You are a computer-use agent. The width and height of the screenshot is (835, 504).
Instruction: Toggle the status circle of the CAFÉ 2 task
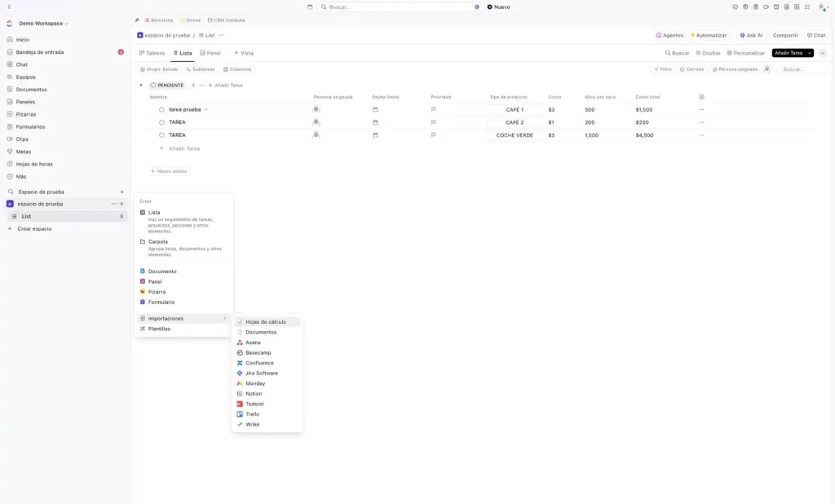pos(161,122)
